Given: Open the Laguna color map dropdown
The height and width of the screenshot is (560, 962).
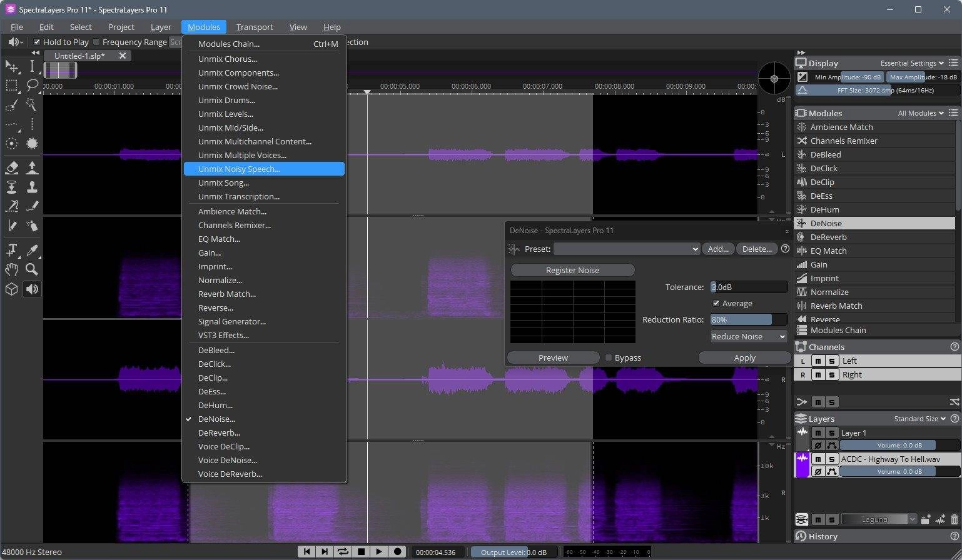Looking at the screenshot, I should tap(879, 519).
